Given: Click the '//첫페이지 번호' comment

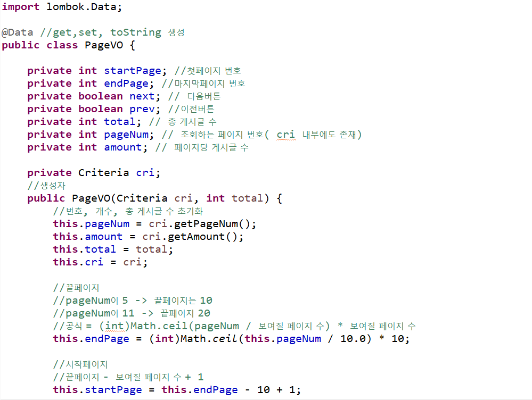Looking at the screenshot, I should pyautogui.click(x=208, y=71).
